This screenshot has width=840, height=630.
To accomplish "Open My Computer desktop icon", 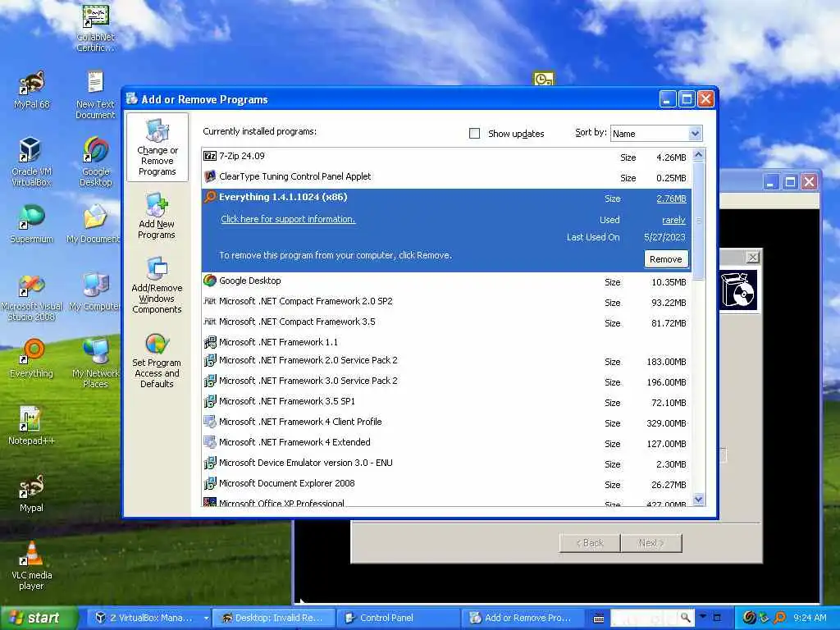I will tap(95, 292).
